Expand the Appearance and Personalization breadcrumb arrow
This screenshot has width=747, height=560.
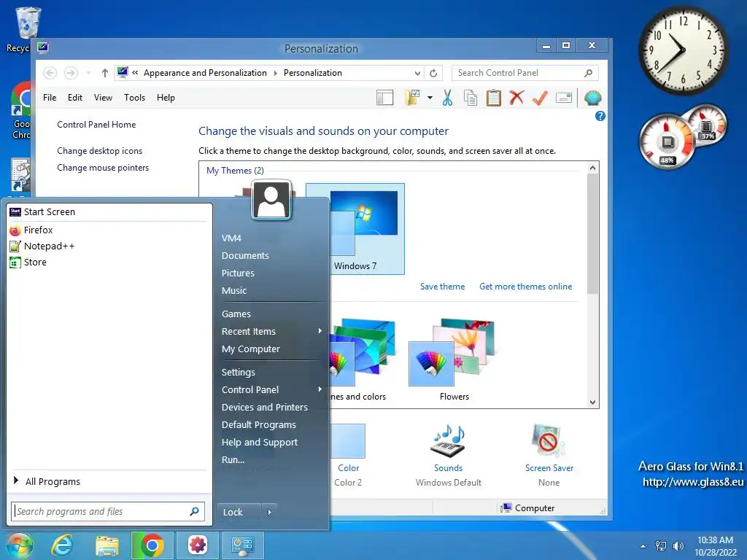[275, 73]
